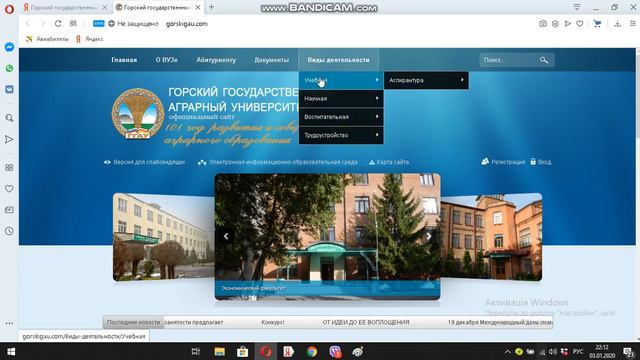Enable version for visually impaired
This screenshot has width=640, height=360.
point(144,162)
